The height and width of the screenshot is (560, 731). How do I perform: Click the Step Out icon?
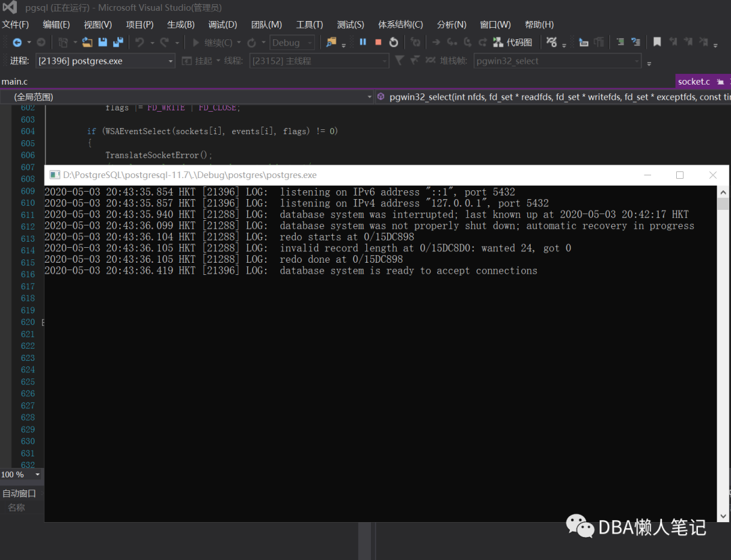(483, 43)
